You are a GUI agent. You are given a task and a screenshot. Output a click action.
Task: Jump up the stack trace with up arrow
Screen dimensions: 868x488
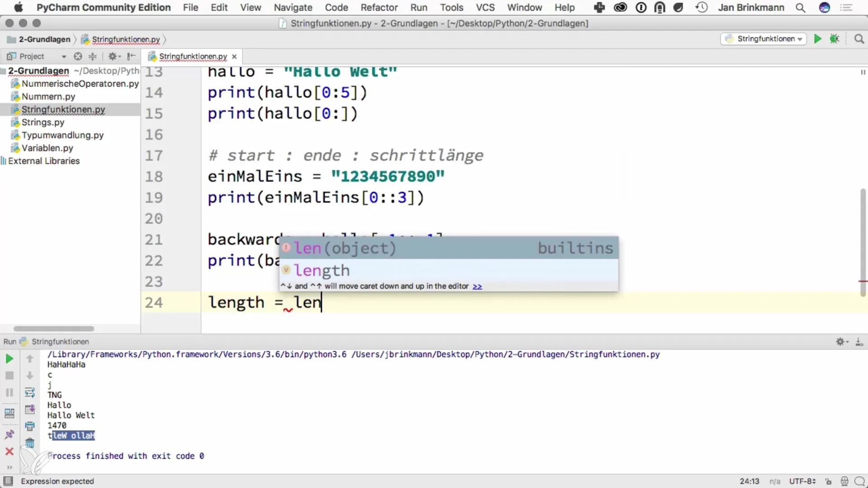tap(30, 359)
